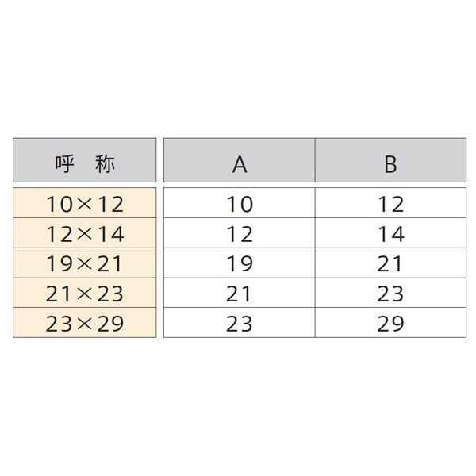Select the B value 14 cell
The height and width of the screenshot is (476, 476).
point(390,232)
